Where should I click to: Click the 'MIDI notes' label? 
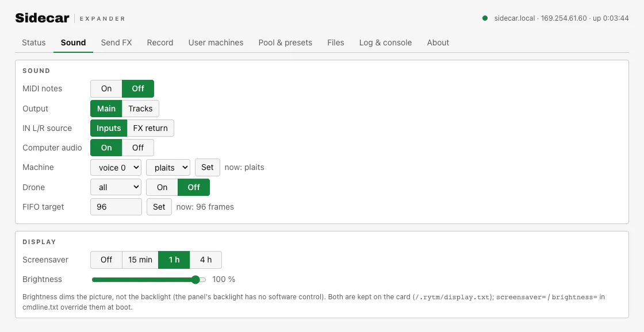(x=43, y=88)
